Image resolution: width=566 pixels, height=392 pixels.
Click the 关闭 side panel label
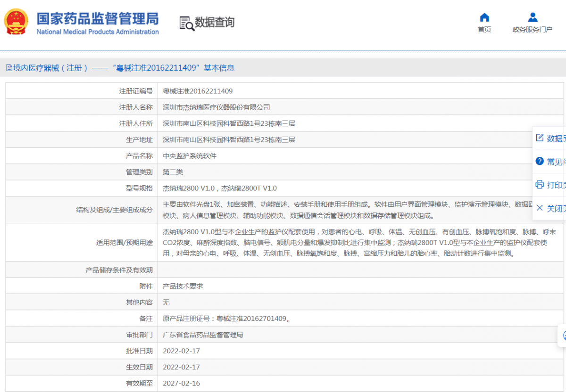click(556, 208)
